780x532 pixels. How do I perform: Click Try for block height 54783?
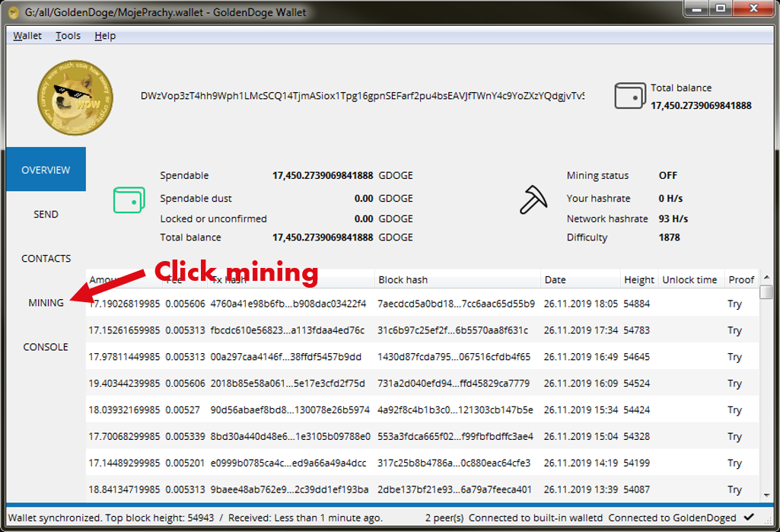pyautogui.click(x=734, y=330)
